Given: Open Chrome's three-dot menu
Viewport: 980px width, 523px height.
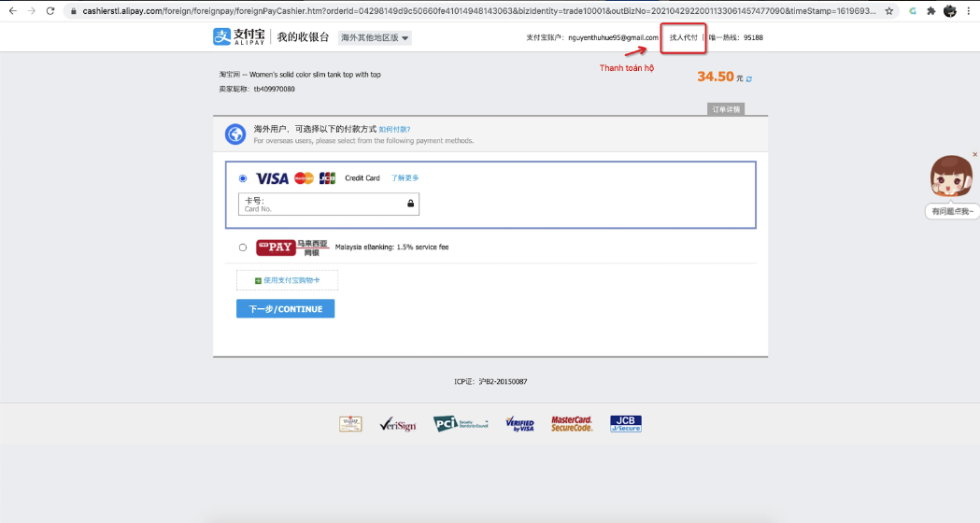Looking at the screenshot, I should coord(971,11).
